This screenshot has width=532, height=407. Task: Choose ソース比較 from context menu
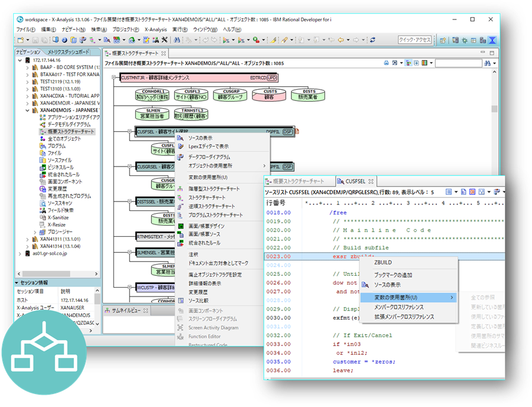pos(199,301)
